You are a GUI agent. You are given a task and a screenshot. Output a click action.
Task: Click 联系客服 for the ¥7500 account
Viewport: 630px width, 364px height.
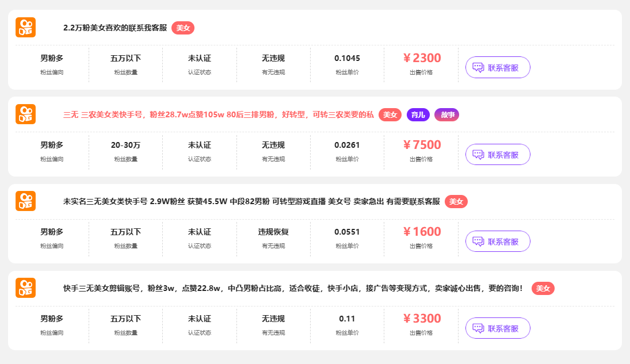(498, 154)
